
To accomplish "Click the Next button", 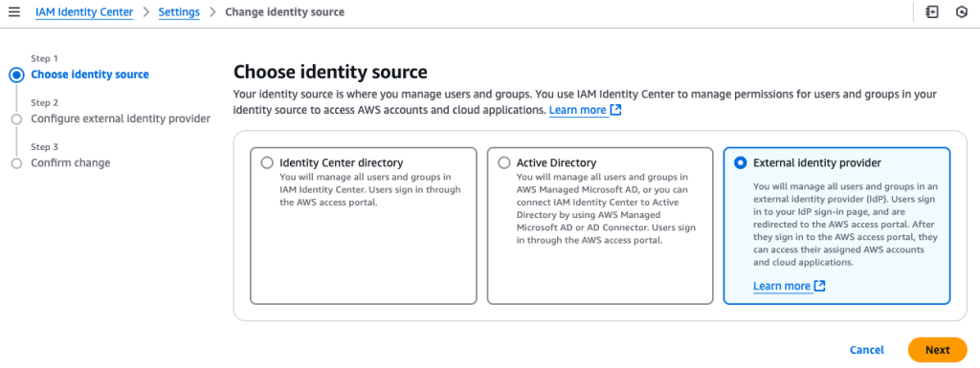I will coord(938,350).
